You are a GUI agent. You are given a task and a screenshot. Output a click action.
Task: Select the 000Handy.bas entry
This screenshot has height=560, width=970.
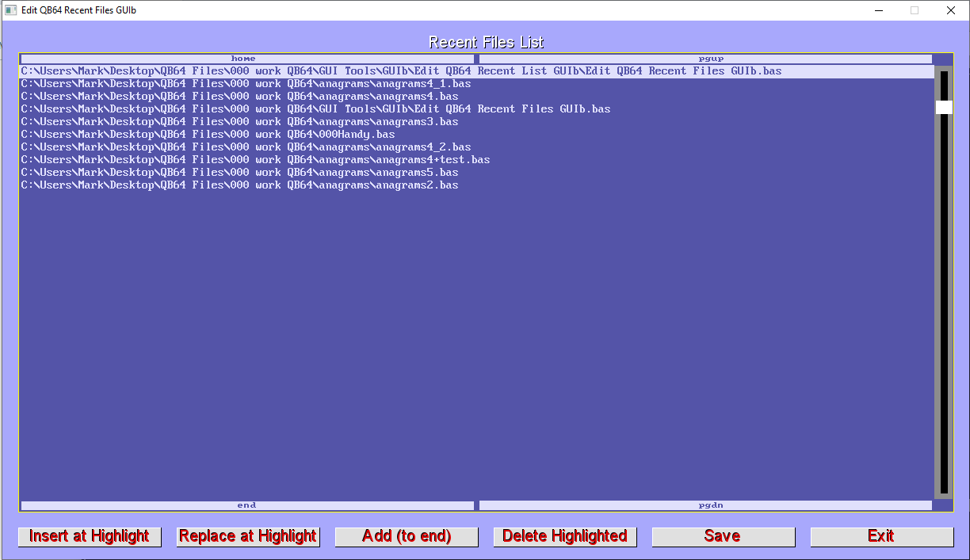click(x=476, y=135)
